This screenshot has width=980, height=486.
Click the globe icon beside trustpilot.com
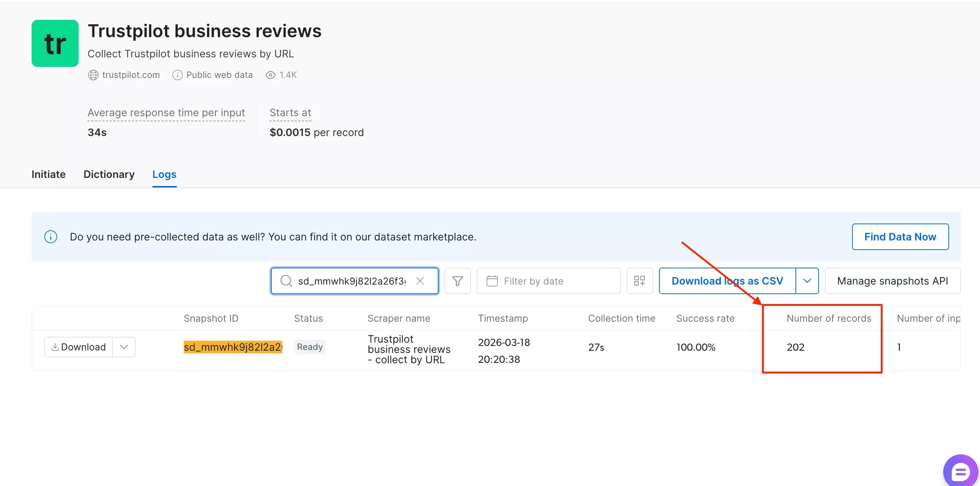94,75
